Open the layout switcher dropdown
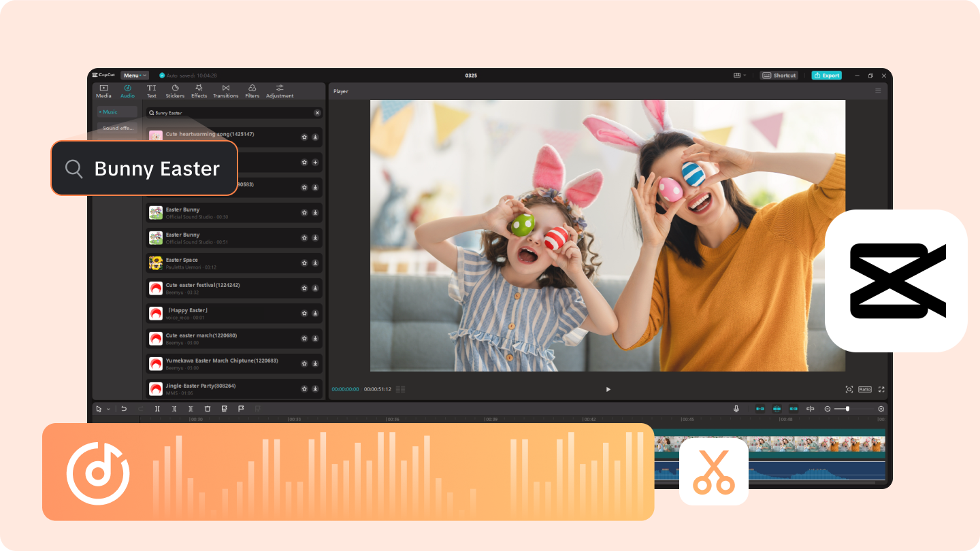 pos(740,76)
